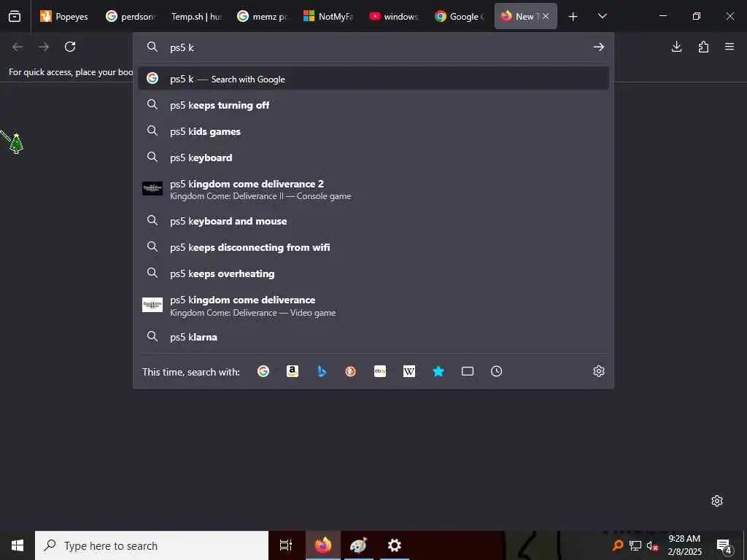Choose ps5 kingdom come deliverance Video game suggestion
The image size is (747, 560).
pyautogui.click(x=373, y=306)
